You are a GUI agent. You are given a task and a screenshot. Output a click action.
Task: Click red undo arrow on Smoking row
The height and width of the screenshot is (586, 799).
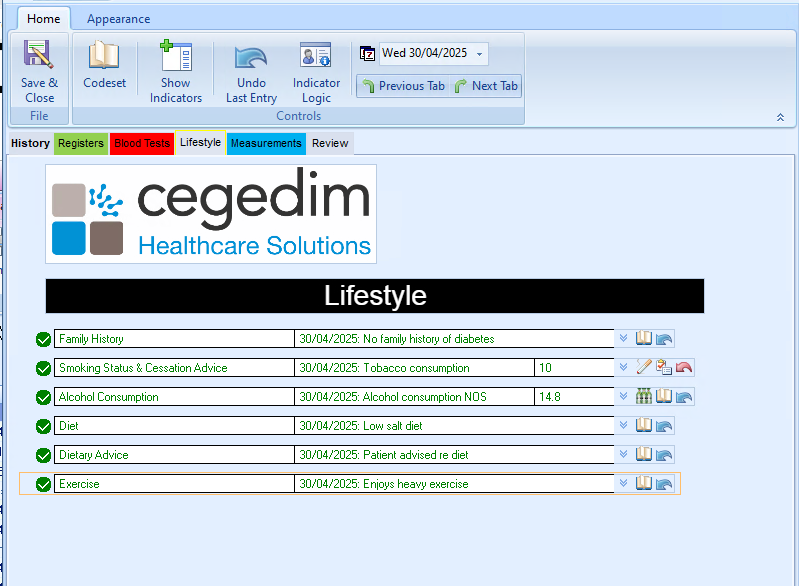point(684,367)
